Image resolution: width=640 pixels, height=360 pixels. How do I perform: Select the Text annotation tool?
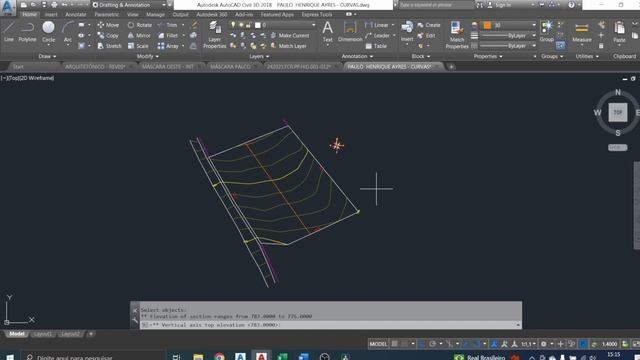point(327,32)
